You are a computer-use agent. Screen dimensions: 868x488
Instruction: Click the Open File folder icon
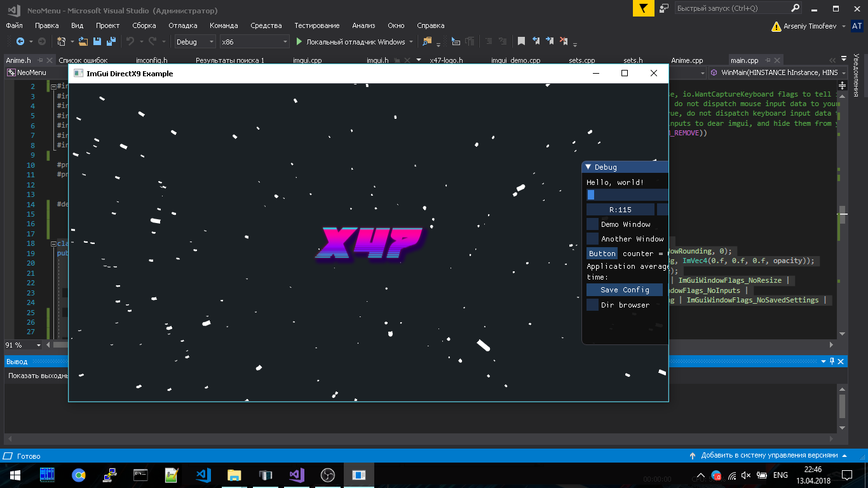click(83, 41)
